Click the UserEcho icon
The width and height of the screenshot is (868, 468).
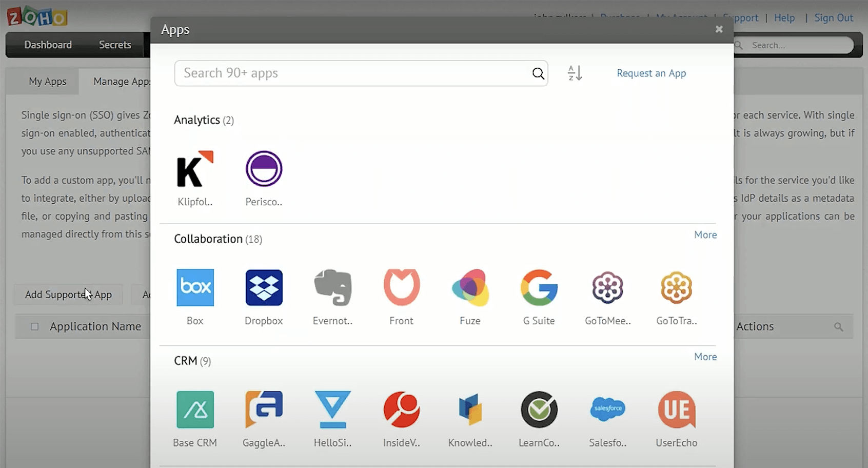point(676,410)
